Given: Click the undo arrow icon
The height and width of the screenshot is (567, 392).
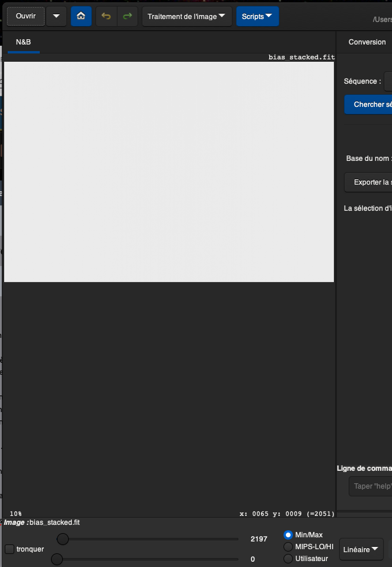Looking at the screenshot, I should pyautogui.click(x=106, y=16).
